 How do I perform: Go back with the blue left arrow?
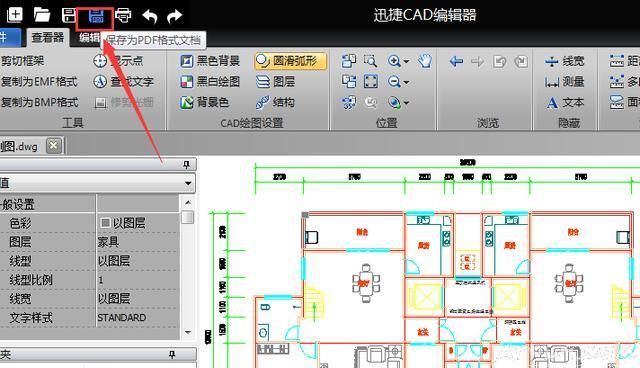coord(456,61)
